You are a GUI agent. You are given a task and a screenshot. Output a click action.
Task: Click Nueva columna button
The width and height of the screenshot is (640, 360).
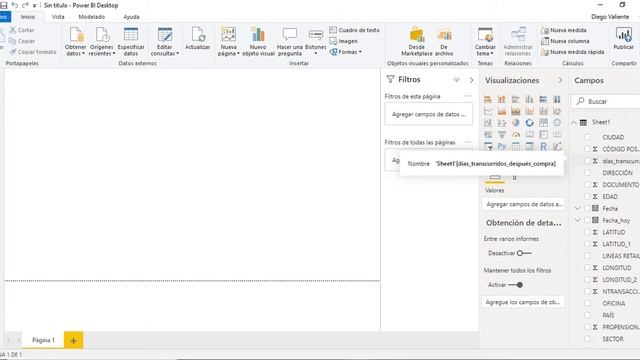point(565,41)
